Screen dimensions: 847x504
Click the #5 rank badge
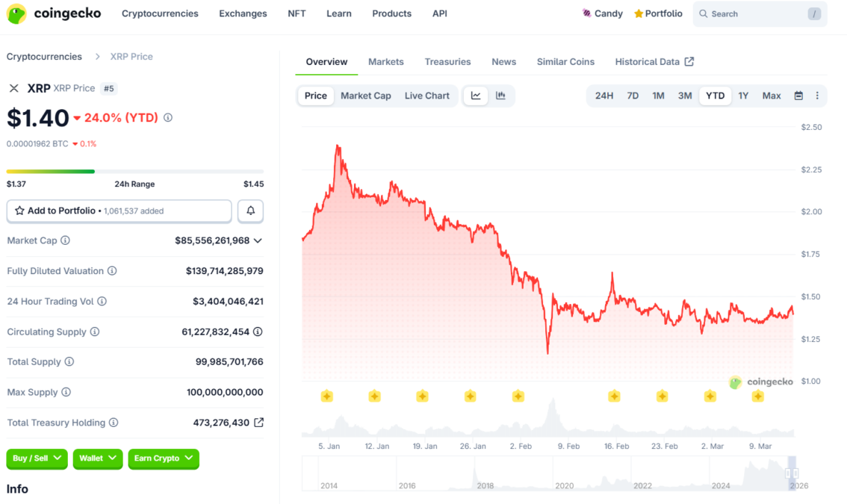(108, 89)
